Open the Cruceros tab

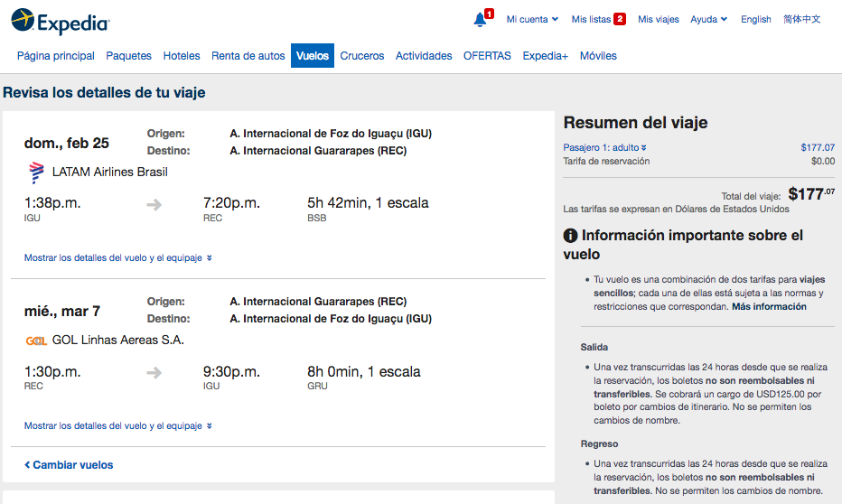[362, 56]
